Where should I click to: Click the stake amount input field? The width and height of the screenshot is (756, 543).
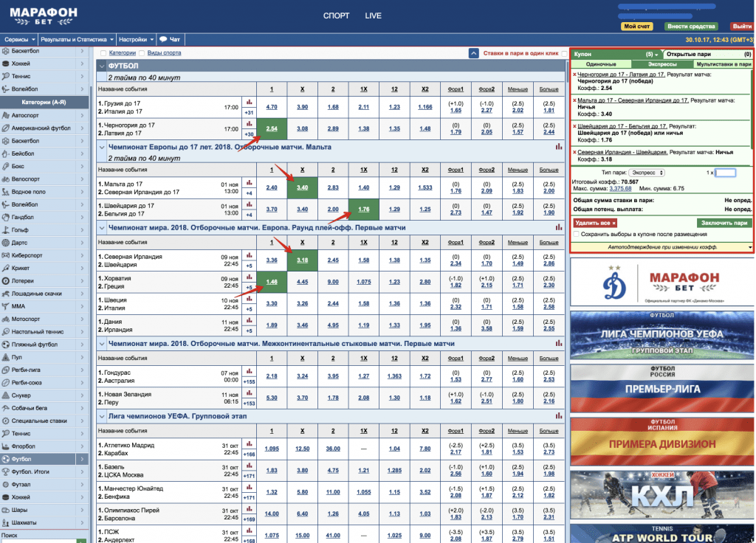(726, 172)
